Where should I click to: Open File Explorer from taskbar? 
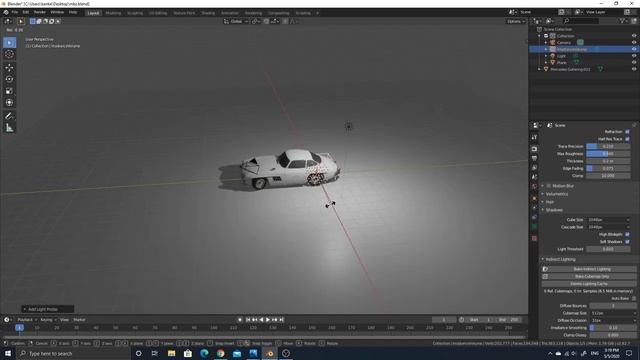pos(171,353)
